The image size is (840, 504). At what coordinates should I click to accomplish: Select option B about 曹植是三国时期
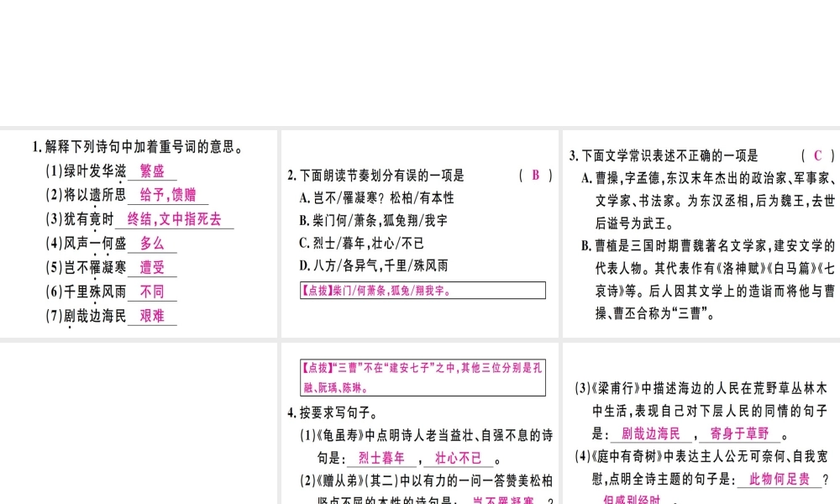[x=708, y=279]
